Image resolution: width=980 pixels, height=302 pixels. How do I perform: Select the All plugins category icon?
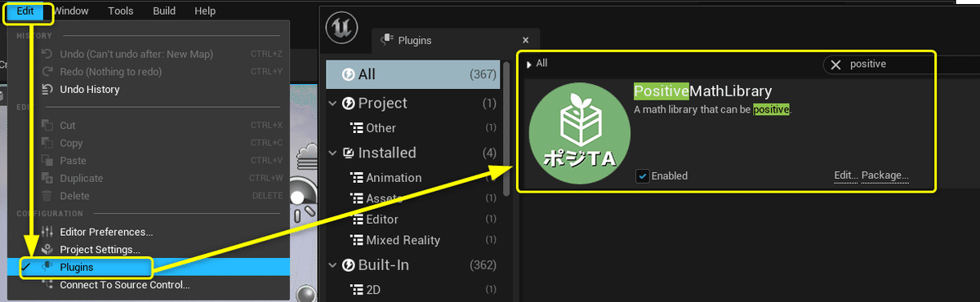pos(349,74)
